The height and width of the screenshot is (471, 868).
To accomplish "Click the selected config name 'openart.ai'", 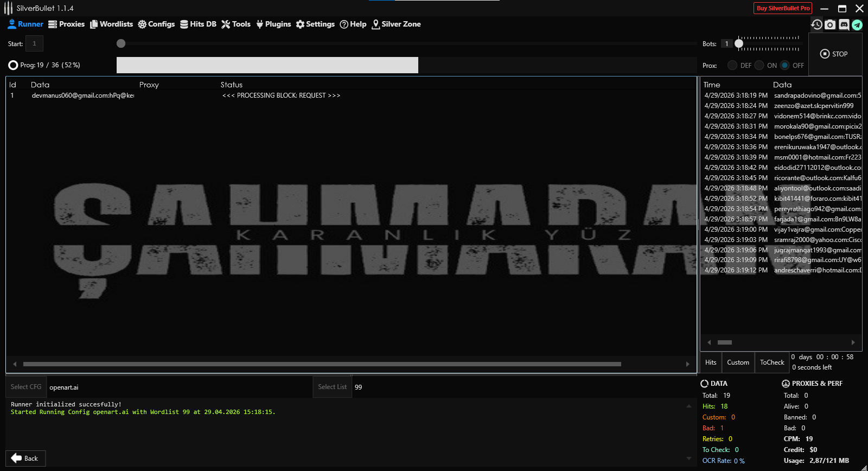I will [64, 387].
